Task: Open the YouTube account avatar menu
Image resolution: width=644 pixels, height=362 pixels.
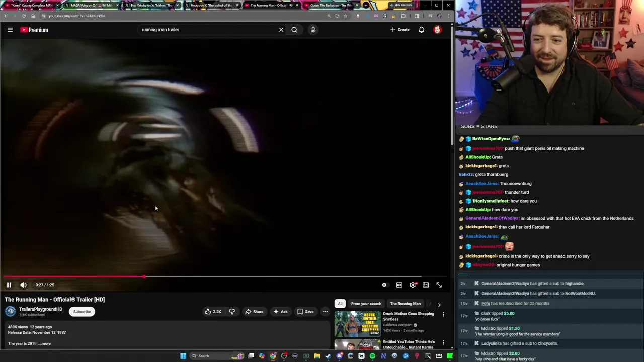Action: 437,30
